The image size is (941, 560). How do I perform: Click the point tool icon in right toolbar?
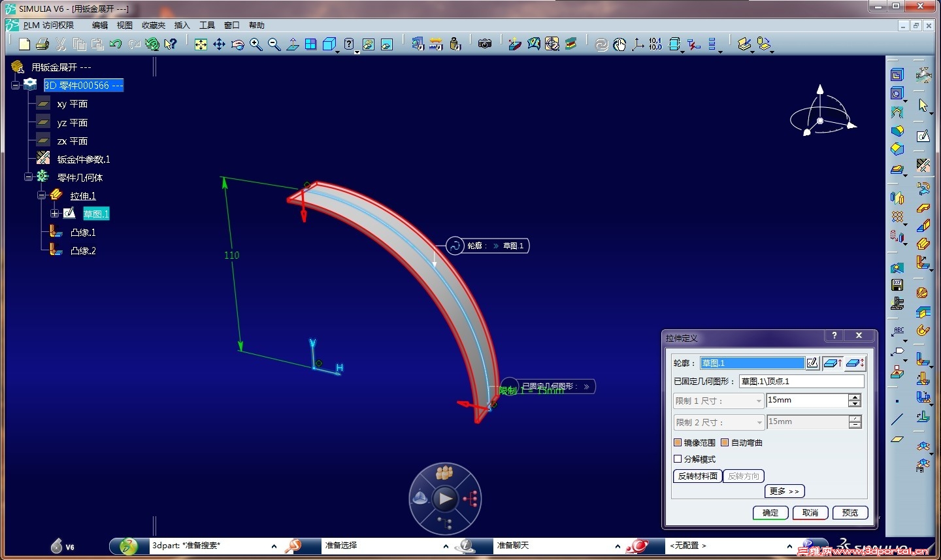897,401
